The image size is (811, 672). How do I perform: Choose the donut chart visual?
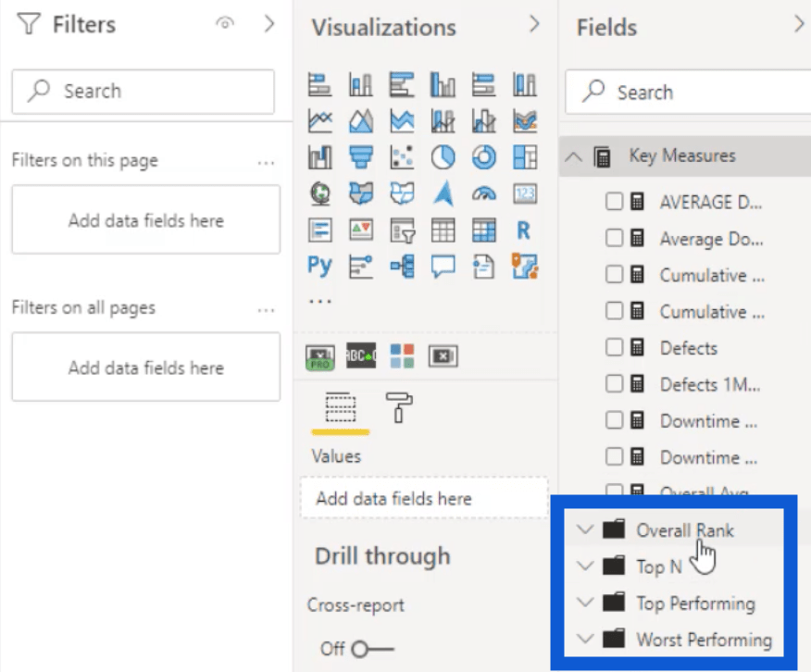[483, 157]
